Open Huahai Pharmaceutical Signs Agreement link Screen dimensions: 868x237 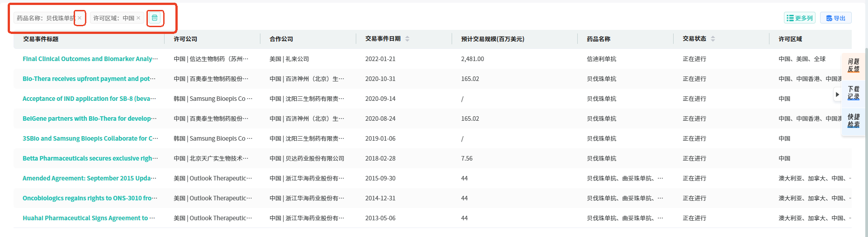point(89,218)
